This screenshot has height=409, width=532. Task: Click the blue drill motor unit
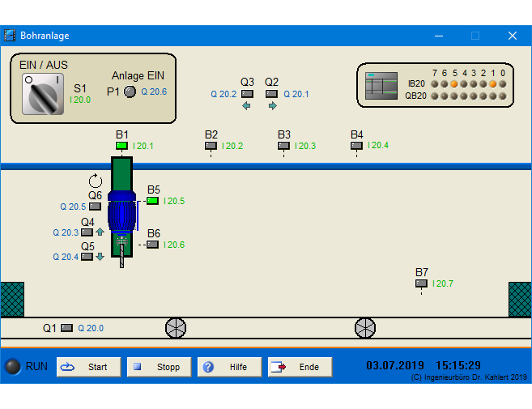tap(121, 211)
